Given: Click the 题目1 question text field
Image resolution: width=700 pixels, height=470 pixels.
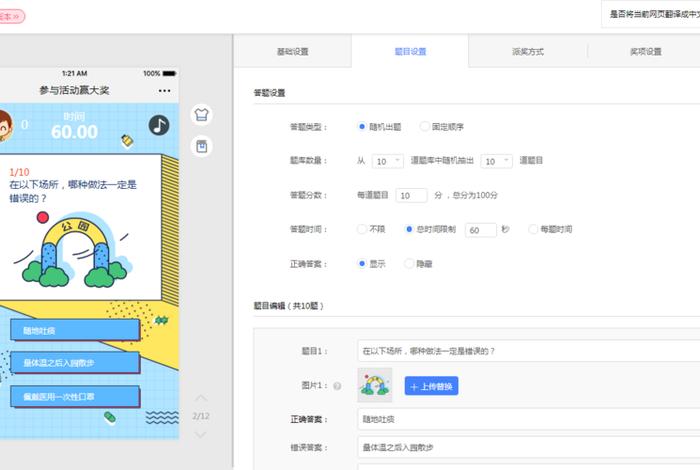Looking at the screenshot, I should 529,351.
